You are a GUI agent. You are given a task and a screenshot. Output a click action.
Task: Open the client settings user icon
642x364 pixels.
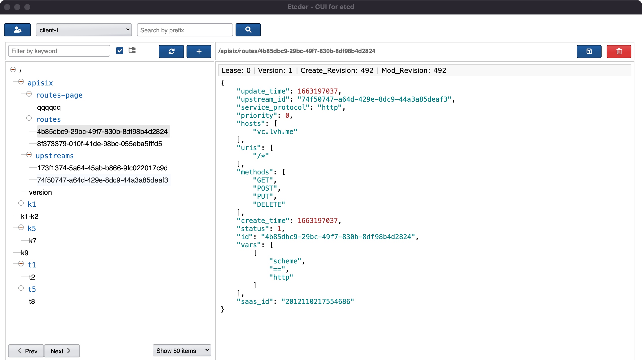click(17, 30)
